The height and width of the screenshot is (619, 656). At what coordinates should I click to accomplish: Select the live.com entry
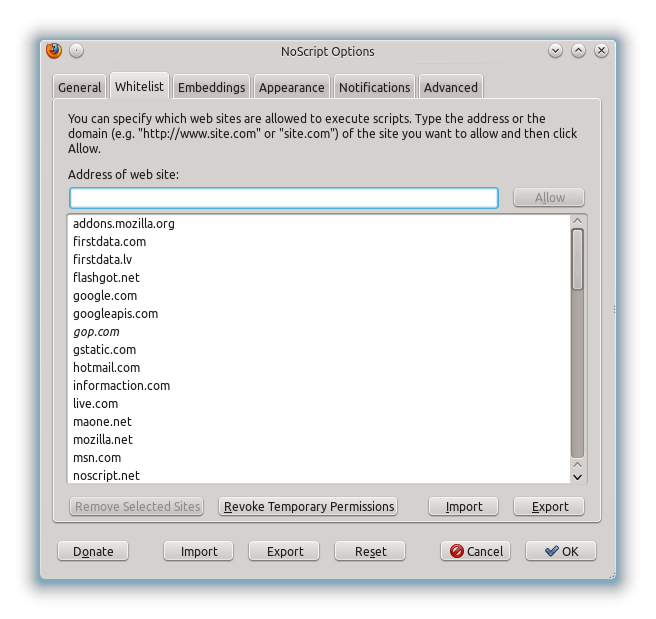pos(319,404)
